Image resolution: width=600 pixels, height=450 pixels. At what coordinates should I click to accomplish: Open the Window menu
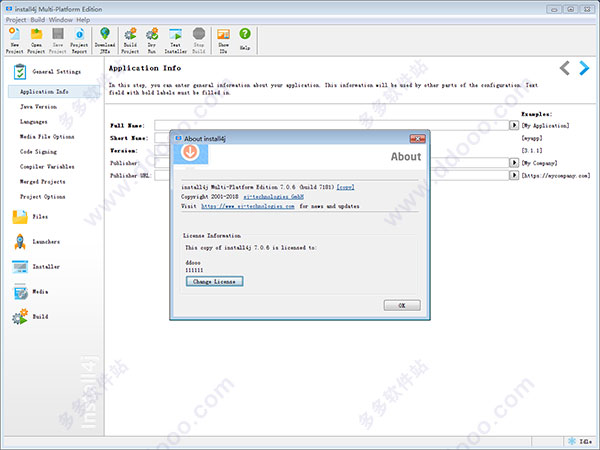pos(60,20)
